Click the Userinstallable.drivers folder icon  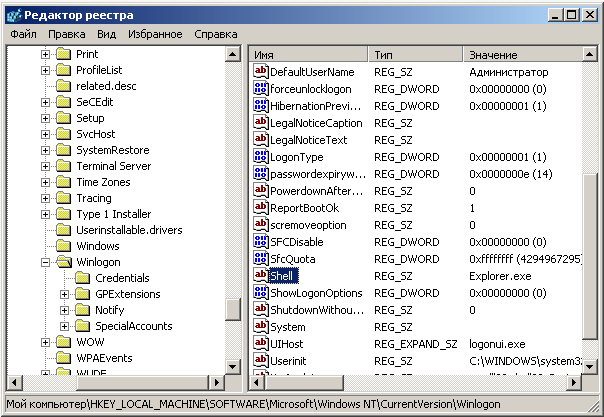click(64, 230)
